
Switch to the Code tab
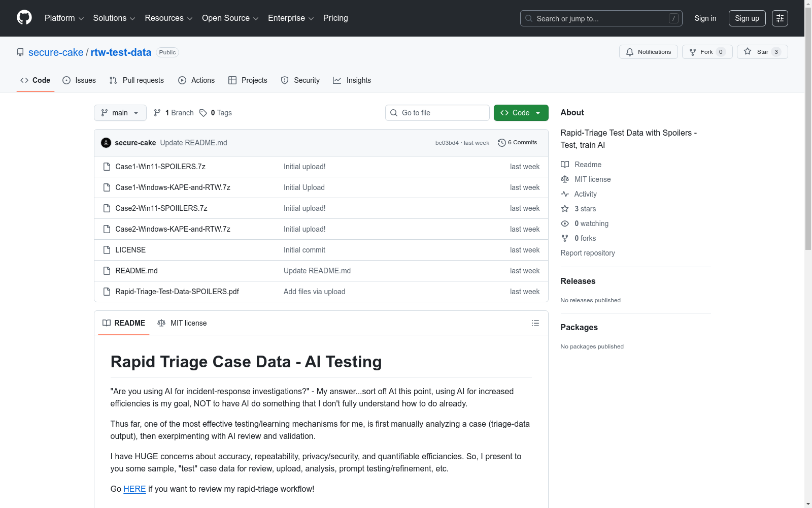click(x=36, y=80)
